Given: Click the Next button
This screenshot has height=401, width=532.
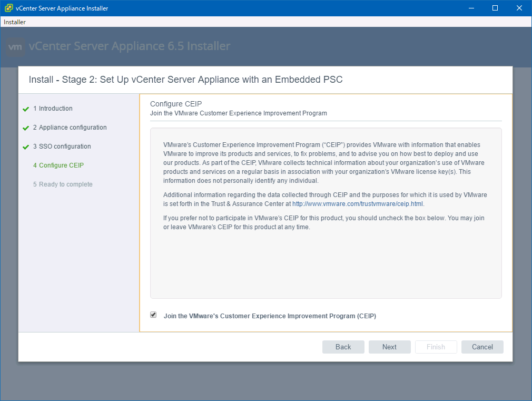Looking at the screenshot, I should click(x=389, y=347).
